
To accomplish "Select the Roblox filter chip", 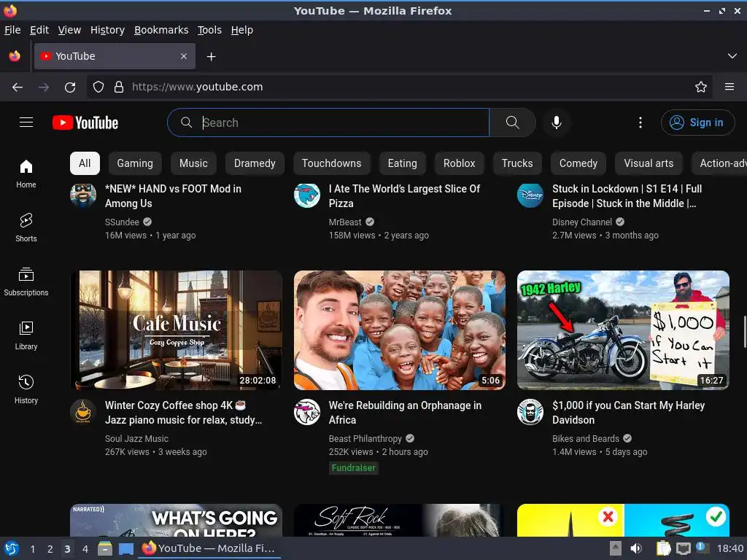I will click(460, 163).
